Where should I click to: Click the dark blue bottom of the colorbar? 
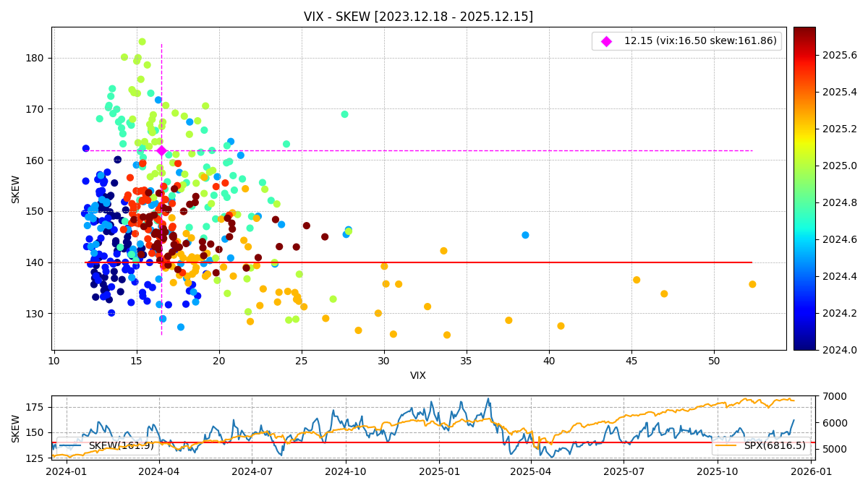click(804, 346)
